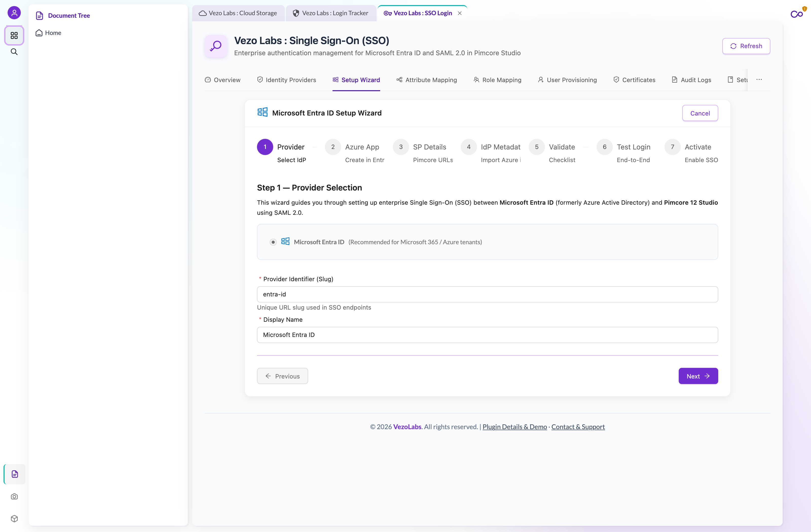Open the camera assets icon in sidebar

[x=14, y=496]
